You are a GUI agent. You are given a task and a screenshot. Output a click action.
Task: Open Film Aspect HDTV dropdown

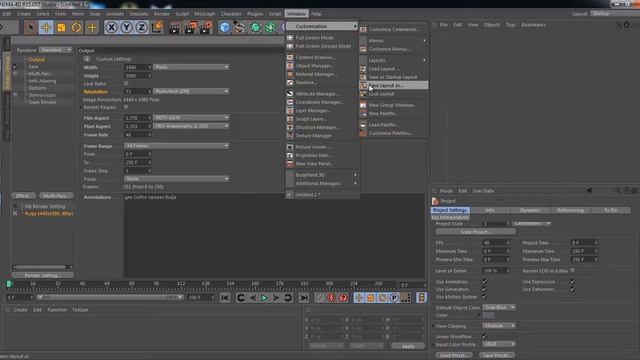click(x=191, y=118)
